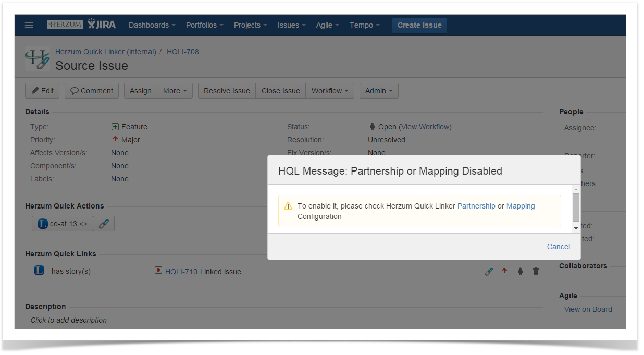Viewport: 644px width, 355px height.
Task: Delete the HQLI-710 link with trash icon
Action: [x=536, y=271]
